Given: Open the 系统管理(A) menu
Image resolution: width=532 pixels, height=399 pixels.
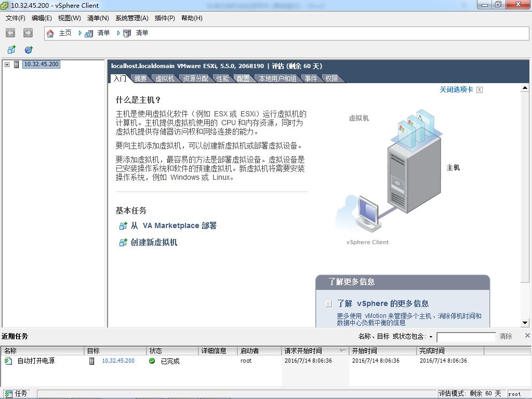Looking at the screenshot, I should coord(131,18).
